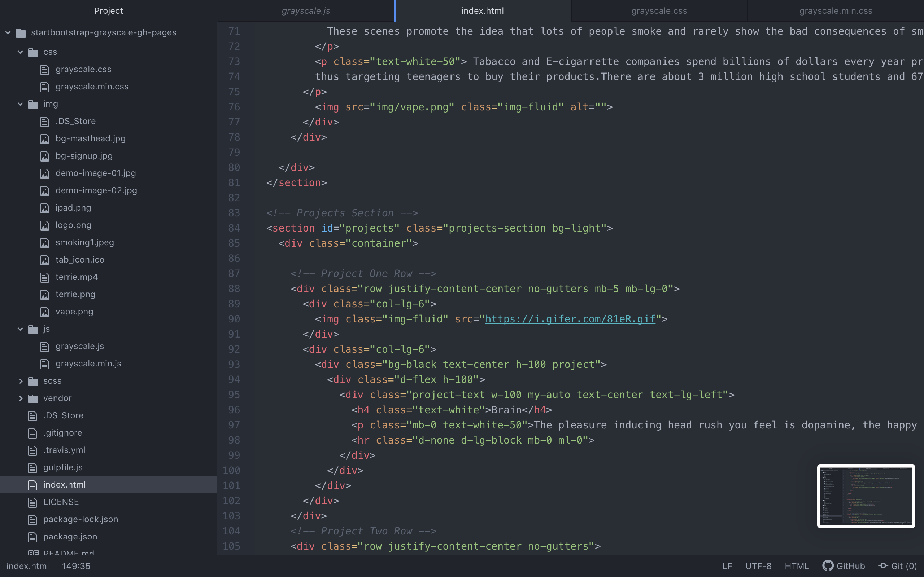Click the file icon next to package.json
924x577 pixels.
(32, 537)
